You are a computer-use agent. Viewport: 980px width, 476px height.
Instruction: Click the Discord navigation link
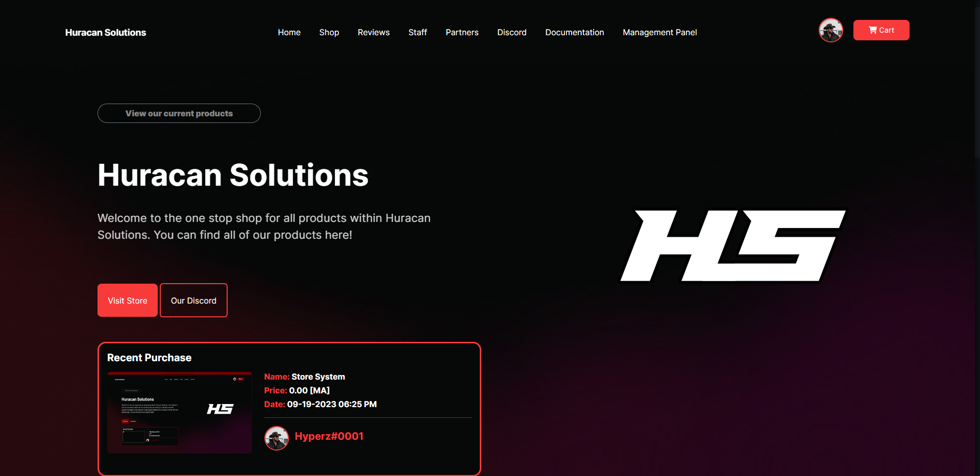(512, 32)
